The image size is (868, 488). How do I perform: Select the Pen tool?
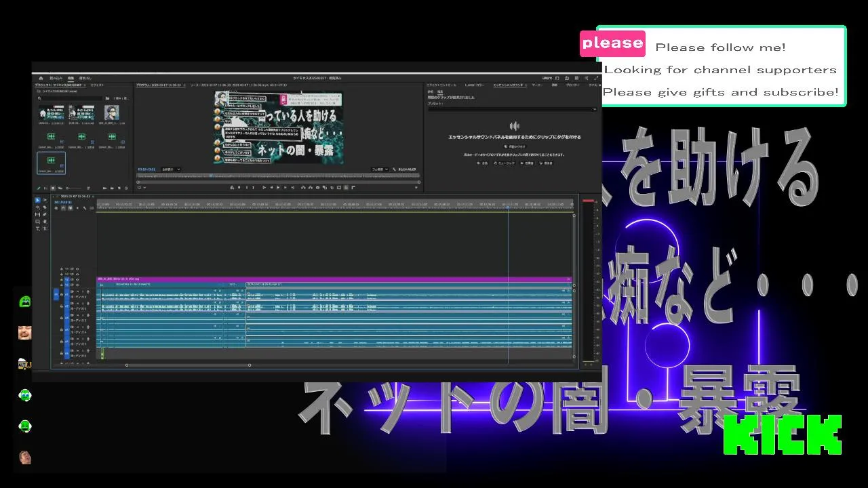(45, 214)
